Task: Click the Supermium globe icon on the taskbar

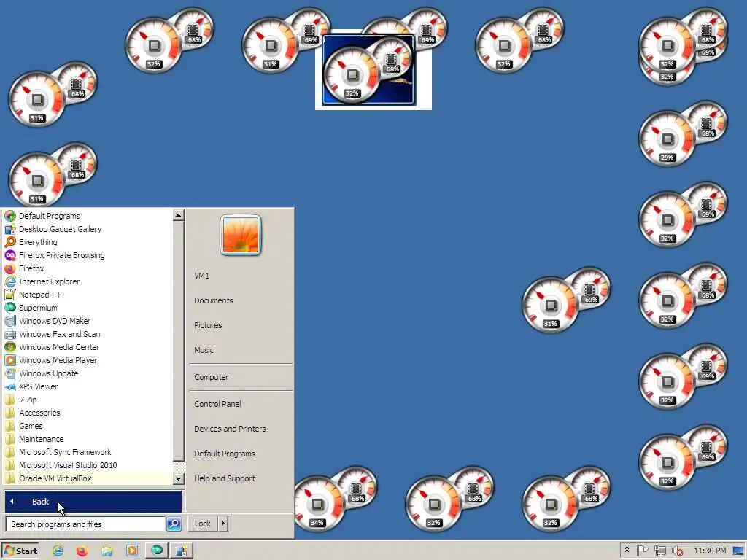Action: (x=157, y=551)
